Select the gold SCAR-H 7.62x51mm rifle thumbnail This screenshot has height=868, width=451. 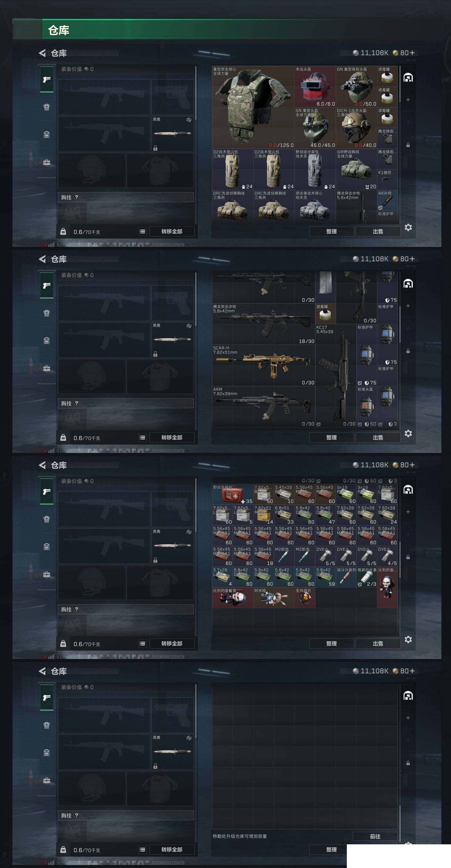(x=263, y=365)
